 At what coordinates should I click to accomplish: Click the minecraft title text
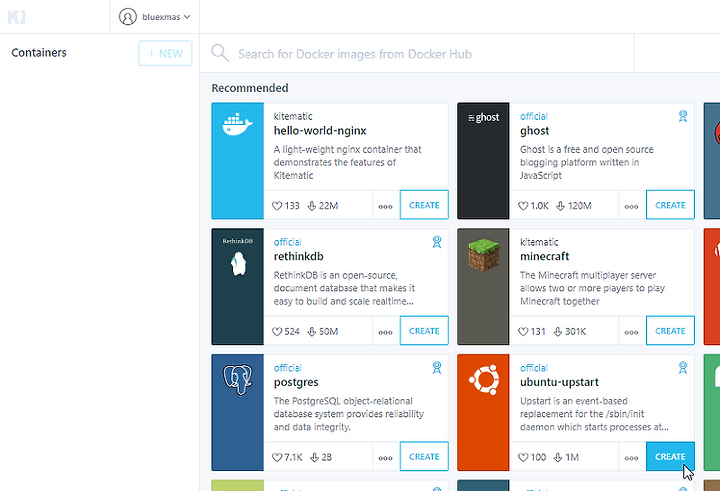[545, 256]
